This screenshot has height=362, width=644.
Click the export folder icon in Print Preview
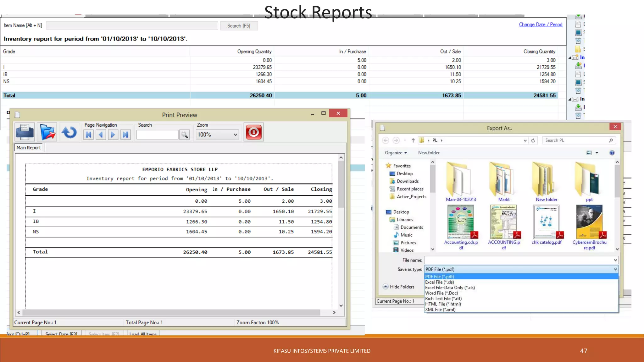[47, 132]
